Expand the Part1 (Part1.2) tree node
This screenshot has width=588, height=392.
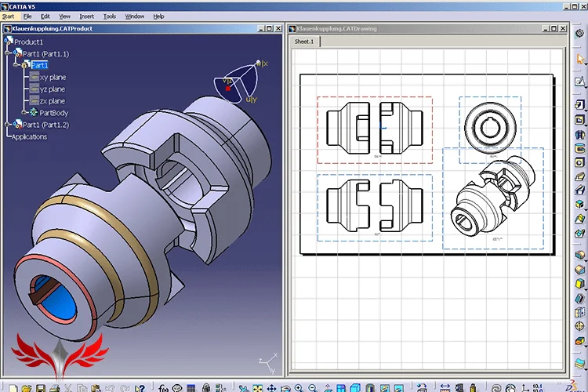pos(8,124)
